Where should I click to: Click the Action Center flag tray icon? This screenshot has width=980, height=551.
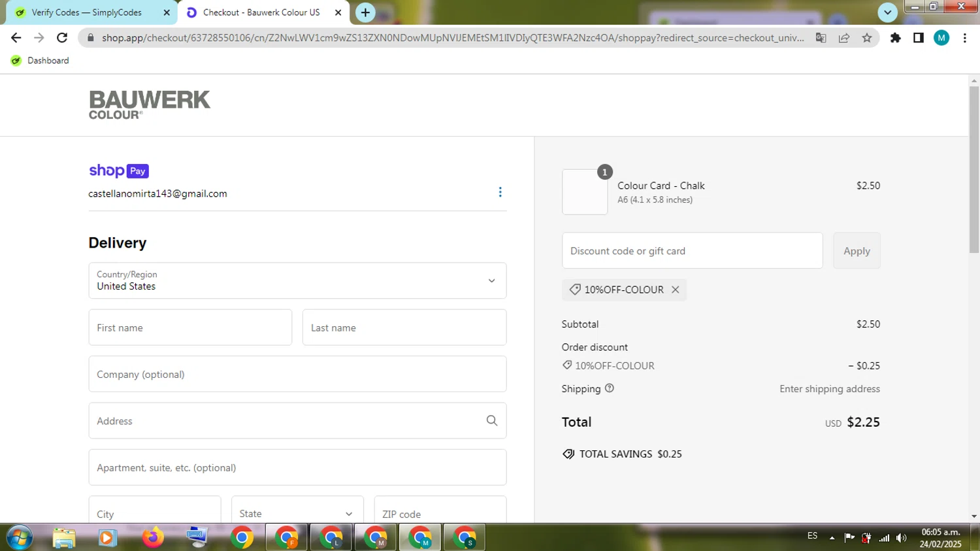point(849,538)
